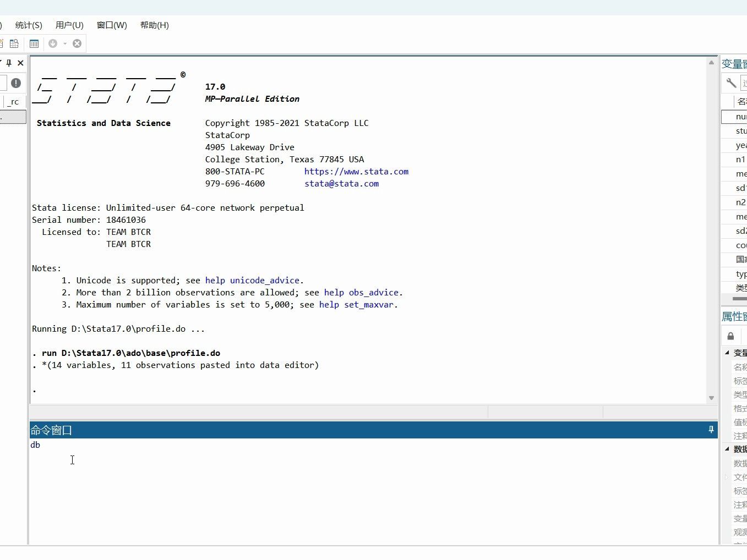747x560 pixels.
Task: Click the run D:\Stata17.0\ado\base\profile.do command line
Action: pyautogui.click(x=131, y=353)
